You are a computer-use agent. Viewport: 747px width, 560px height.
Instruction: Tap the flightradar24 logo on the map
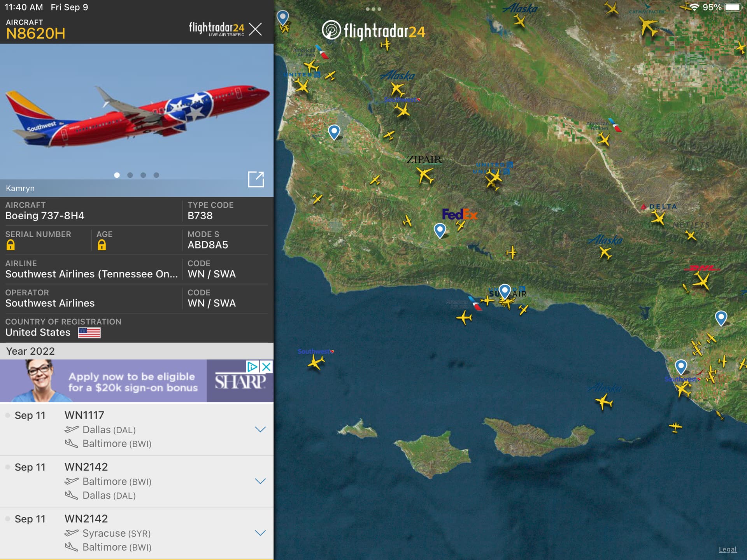point(373,30)
